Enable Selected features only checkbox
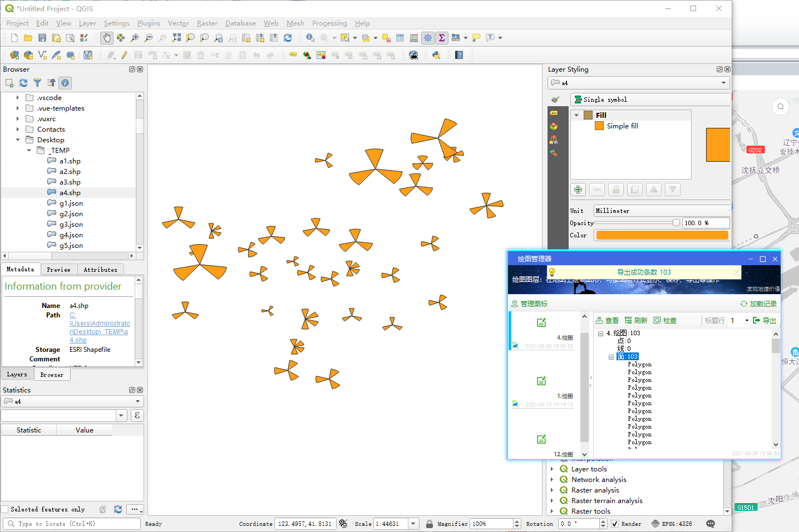The height and width of the screenshot is (532, 799). (x=5, y=509)
